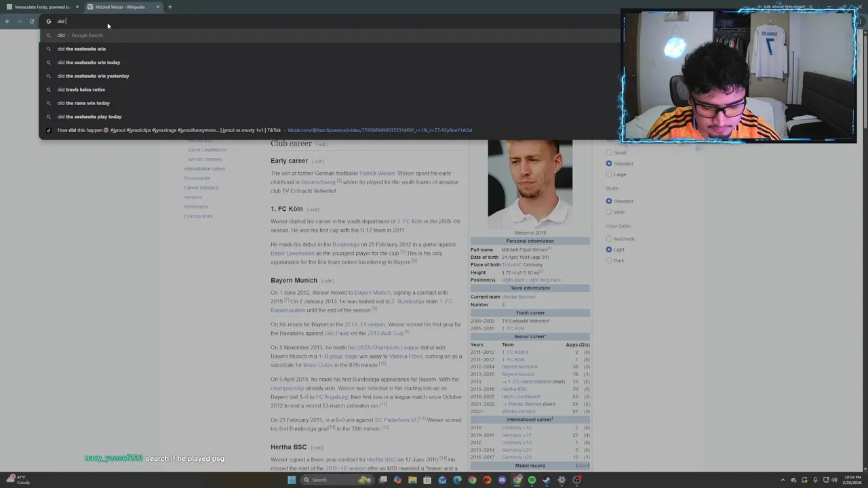This screenshot has height=488, width=868.
Task: Open Windows Start menu
Action: pyautogui.click(x=292, y=480)
